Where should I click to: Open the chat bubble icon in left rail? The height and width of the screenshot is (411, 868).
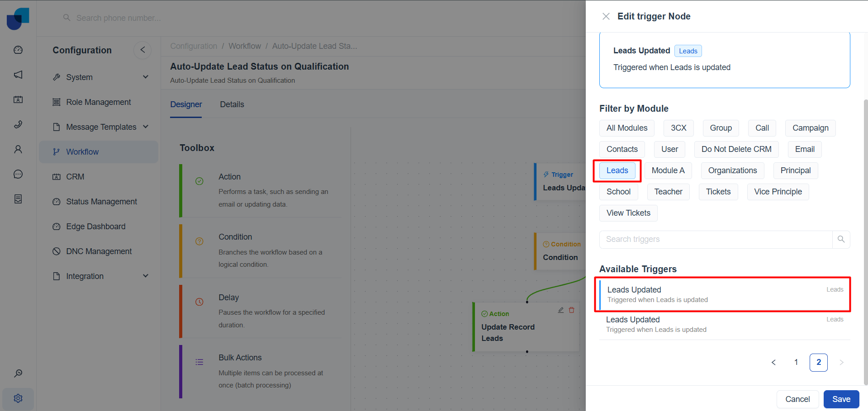click(x=18, y=174)
